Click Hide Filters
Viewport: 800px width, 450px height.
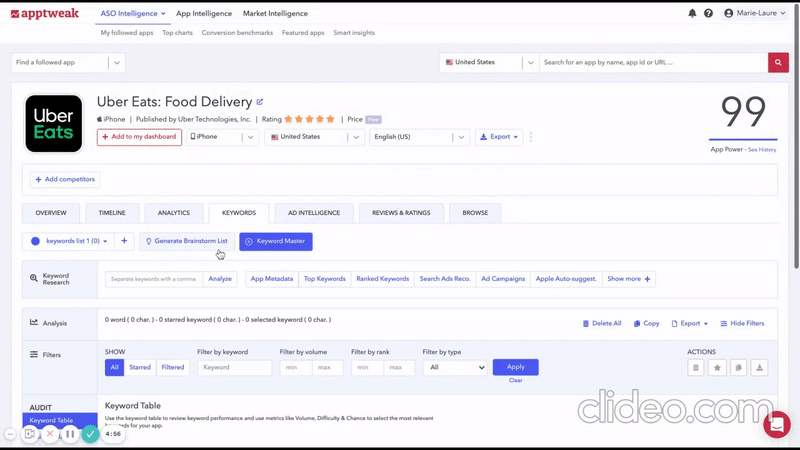click(x=742, y=323)
